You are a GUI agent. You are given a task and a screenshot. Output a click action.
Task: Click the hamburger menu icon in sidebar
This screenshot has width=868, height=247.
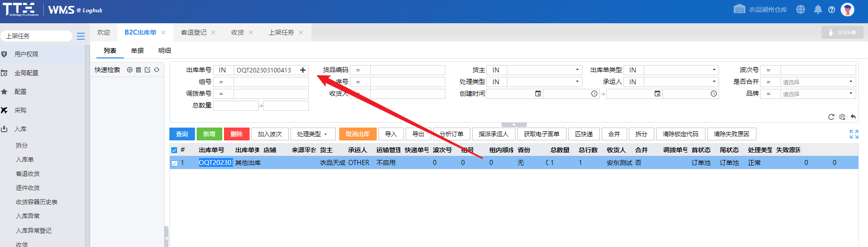coord(81,36)
